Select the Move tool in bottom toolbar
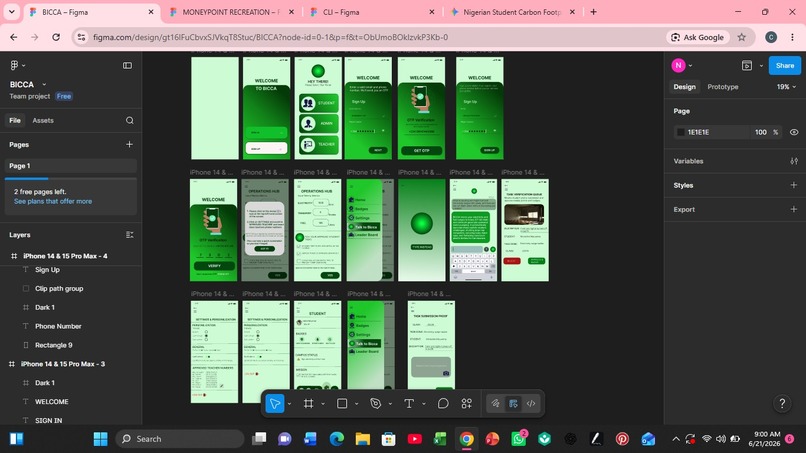 [275, 404]
